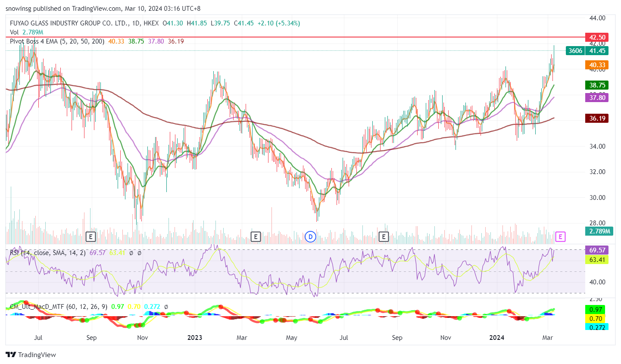
Task: Click the 34.00 price scale label
Action: pyautogui.click(x=597, y=146)
